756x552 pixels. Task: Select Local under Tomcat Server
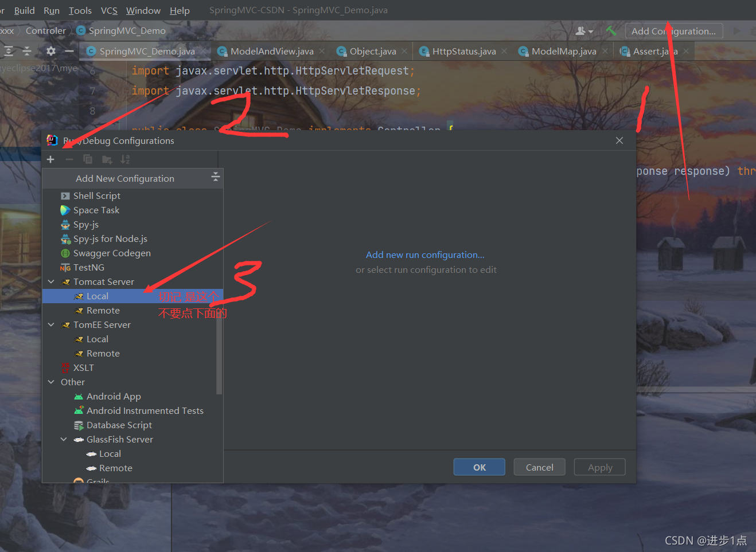(x=133, y=296)
